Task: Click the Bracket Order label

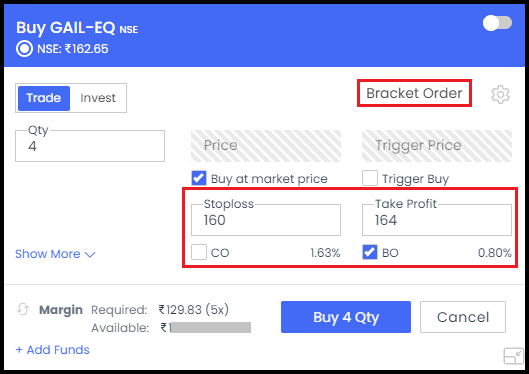Action: point(414,93)
